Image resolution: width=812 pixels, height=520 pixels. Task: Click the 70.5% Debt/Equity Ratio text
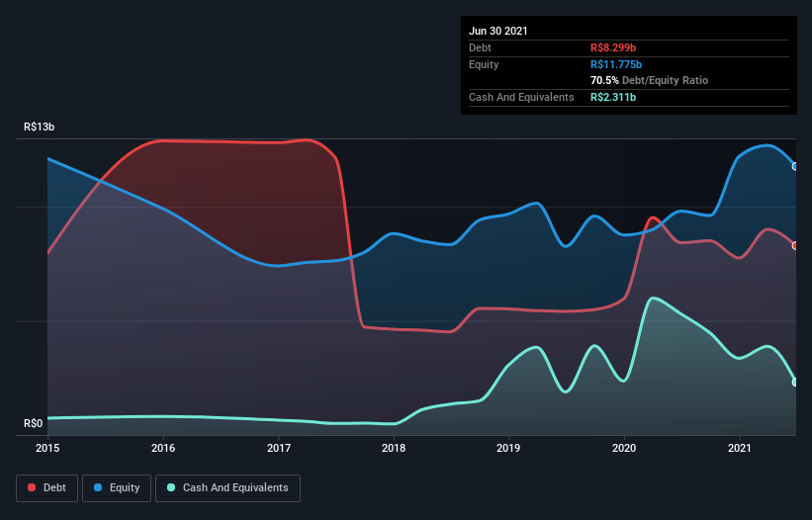pos(650,80)
